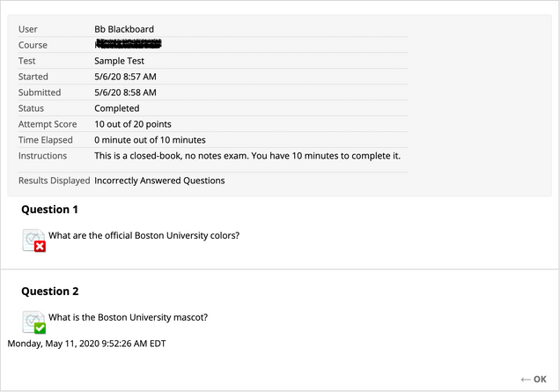The height and width of the screenshot is (392, 560).
Task: Click the green checkmark badge
Action: 40,328
